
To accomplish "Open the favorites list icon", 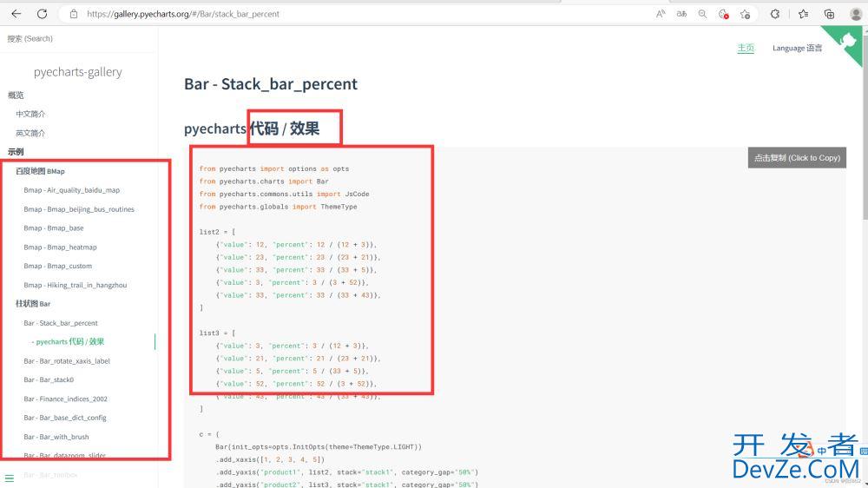I will point(803,14).
